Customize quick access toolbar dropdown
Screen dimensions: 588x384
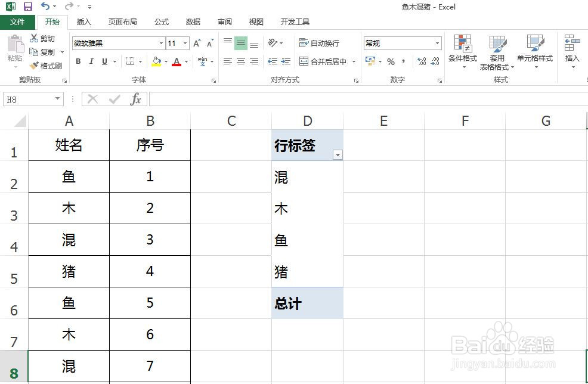tap(89, 7)
